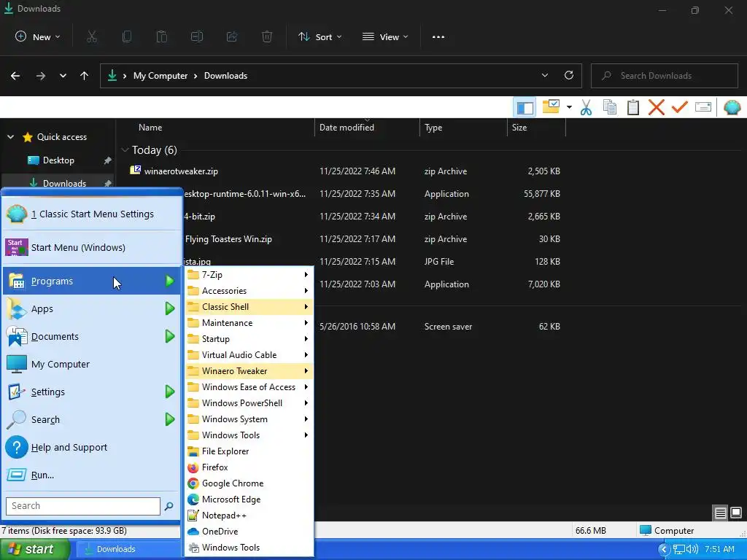This screenshot has height=560, width=747.
Task: Open the Sort dropdown menu
Action: tap(320, 36)
